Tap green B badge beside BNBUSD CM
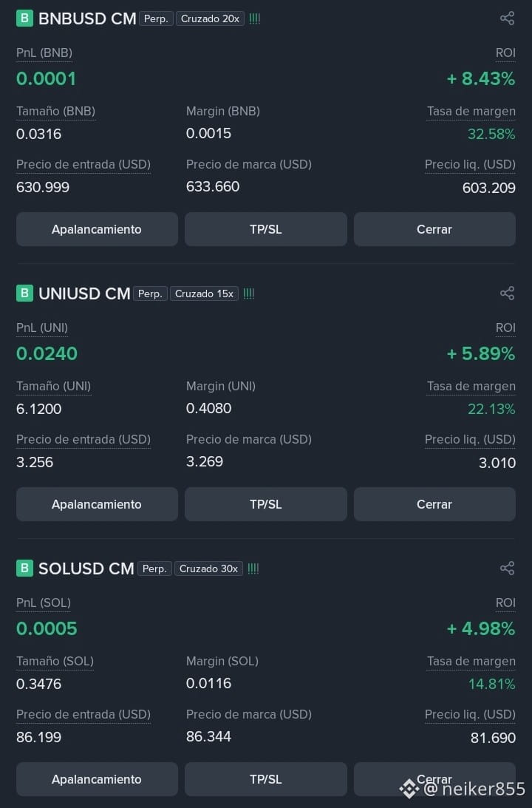 [x=24, y=18]
